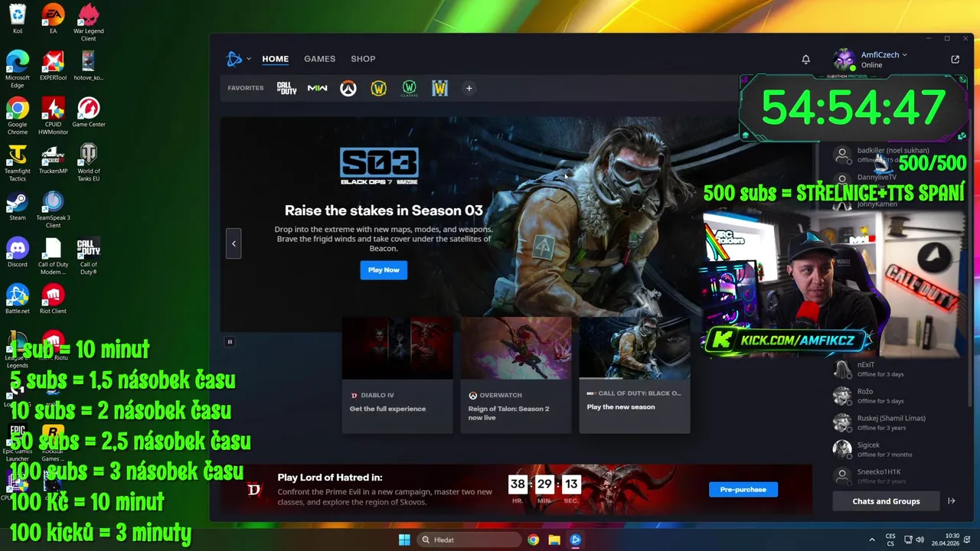Select the Warcraft III favorite icon

click(439, 88)
